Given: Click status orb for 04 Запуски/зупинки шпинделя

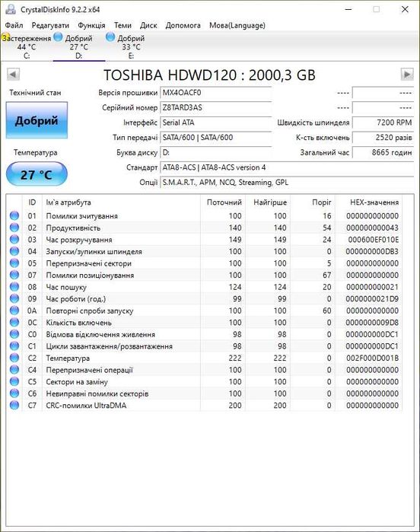Looking at the screenshot, I should [14, 251].
